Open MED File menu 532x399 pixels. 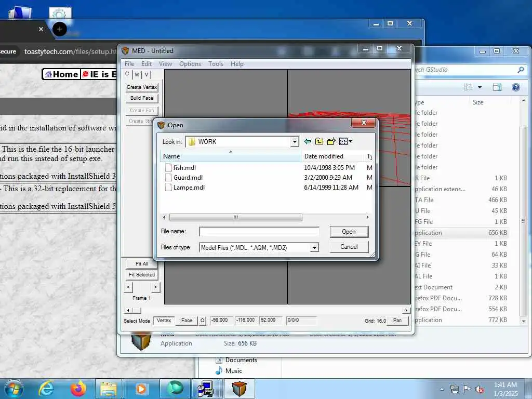point(129,64)
